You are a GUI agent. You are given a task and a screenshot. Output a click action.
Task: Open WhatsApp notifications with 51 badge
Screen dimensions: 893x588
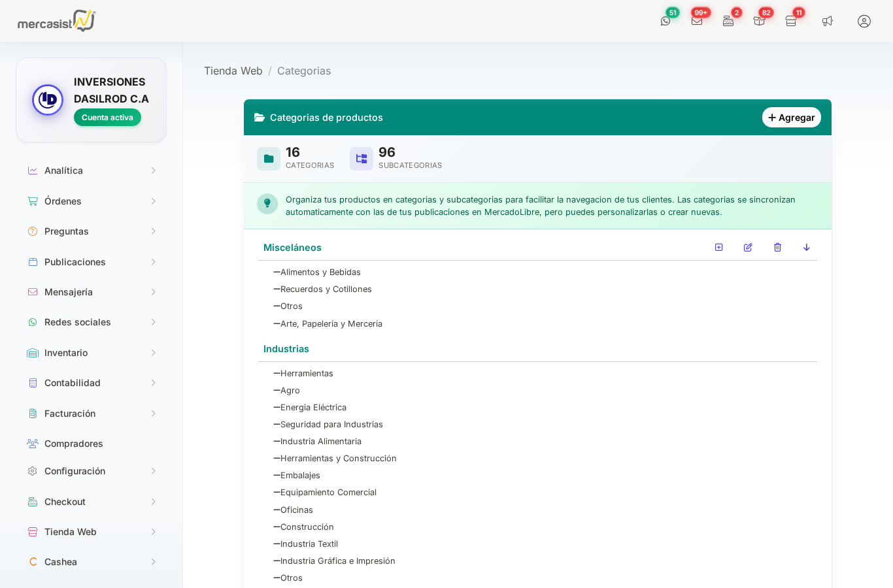(x=666, y=21)
